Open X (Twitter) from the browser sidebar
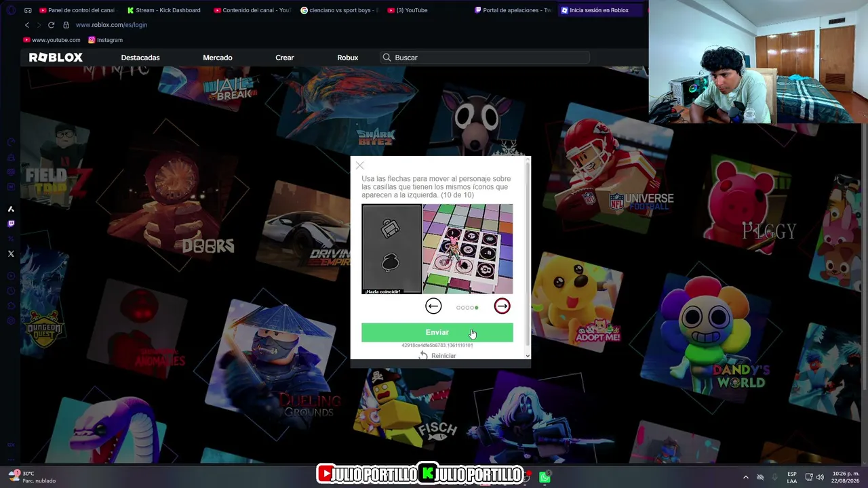 [x=11, y=254]
